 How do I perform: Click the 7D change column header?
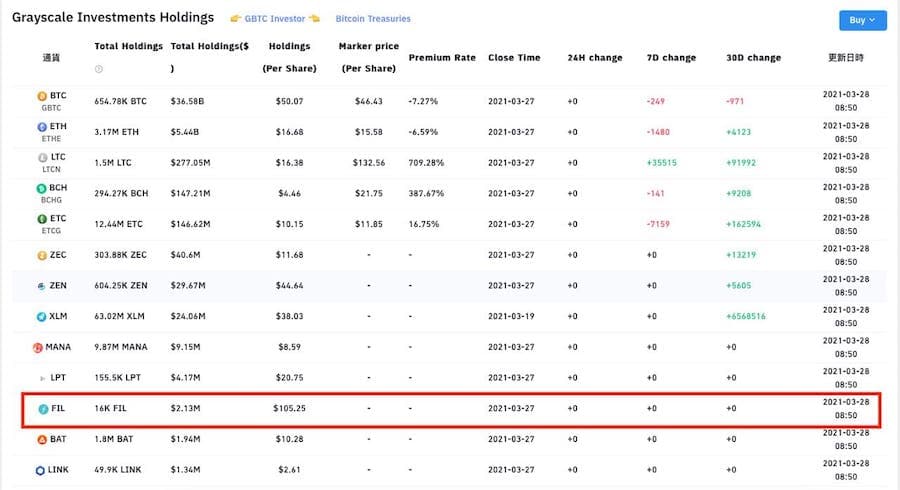pyautogui.click(x=671, y=57)
